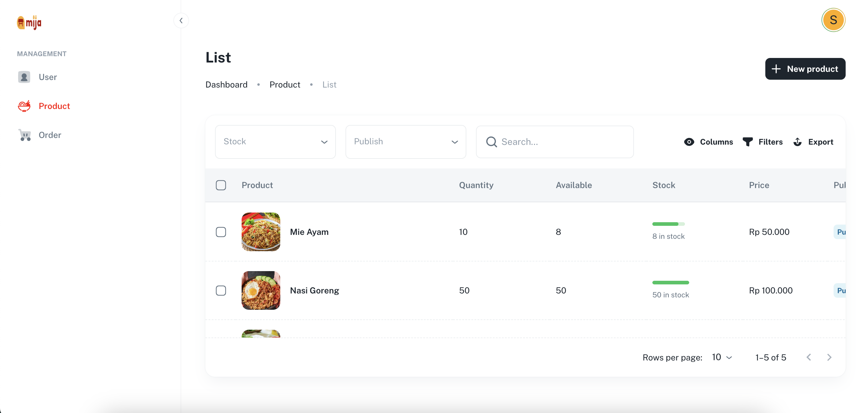The image size is (868, 413).
Task: Open the Stock filter dropdown
Action: [275, 142]
